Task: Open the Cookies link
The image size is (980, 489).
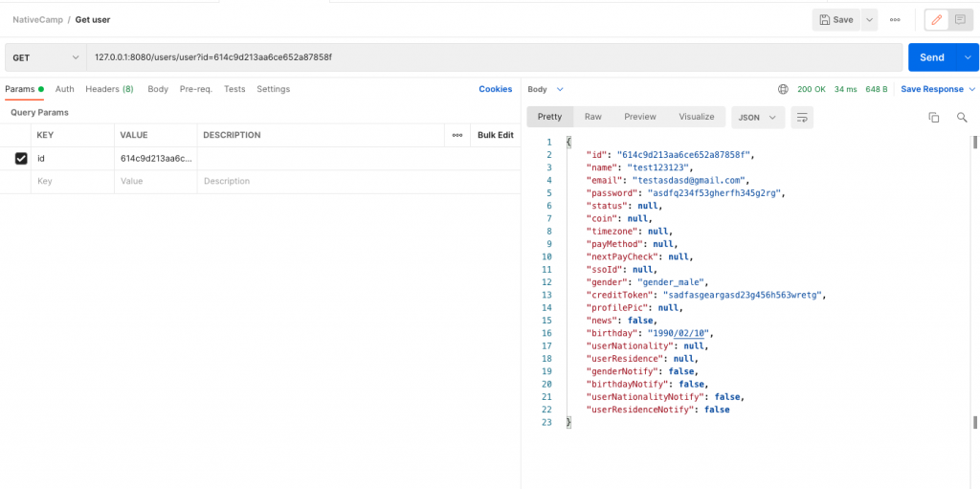Action: (495, 89)
